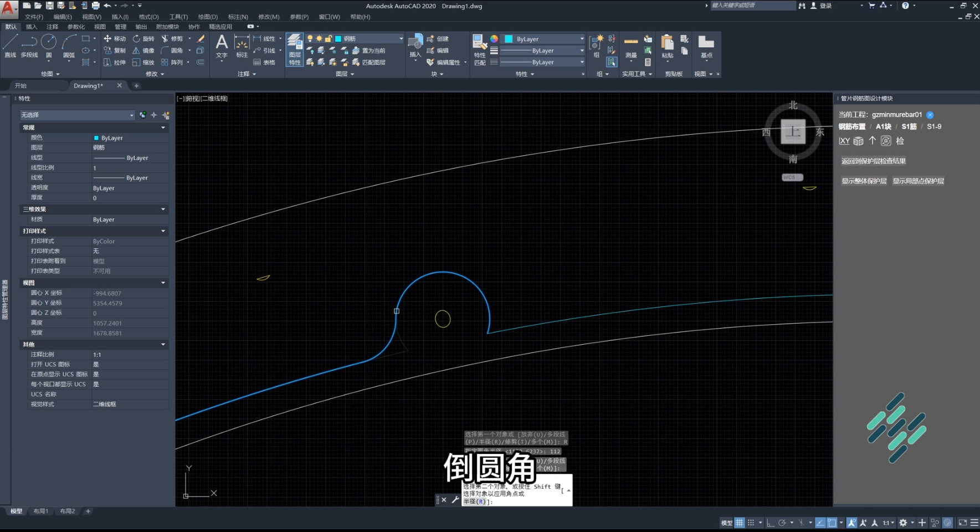This screenshot has height=532, width=980.
Task: Click the 测量 (Measure) tool
Action: click(631, 47)
